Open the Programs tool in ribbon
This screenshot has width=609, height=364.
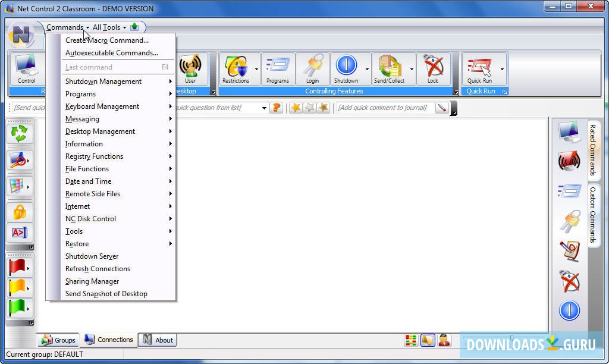[x=278, y=69]
